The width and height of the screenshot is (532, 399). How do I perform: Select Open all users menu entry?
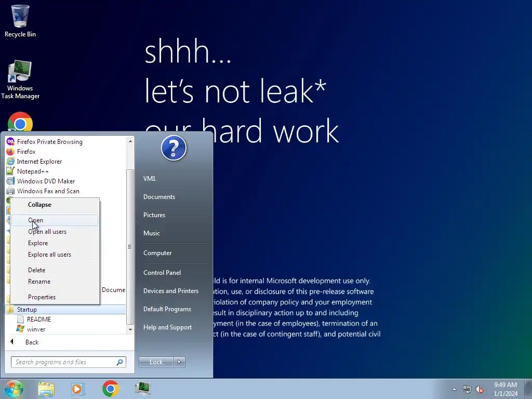[x=55, y=232]
